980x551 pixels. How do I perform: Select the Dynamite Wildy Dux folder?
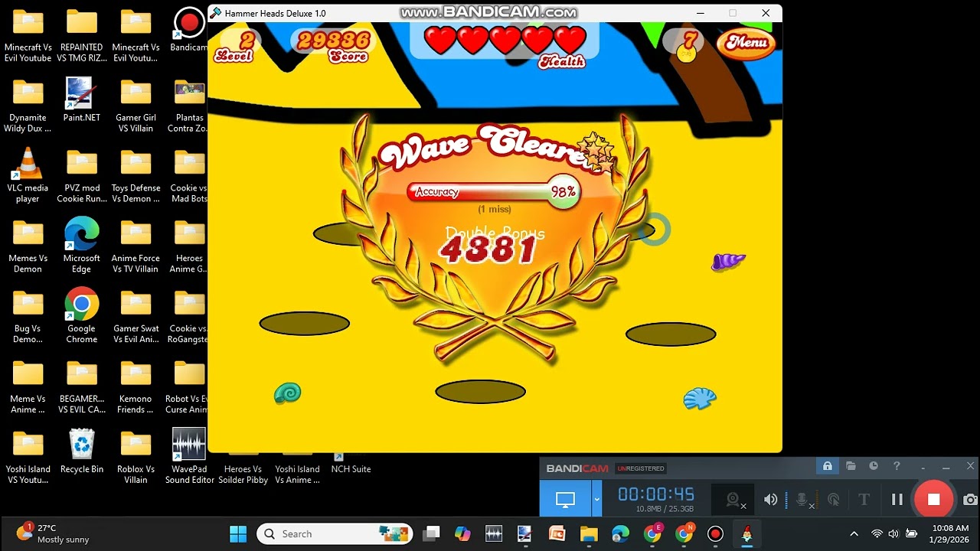coord(28,105)
